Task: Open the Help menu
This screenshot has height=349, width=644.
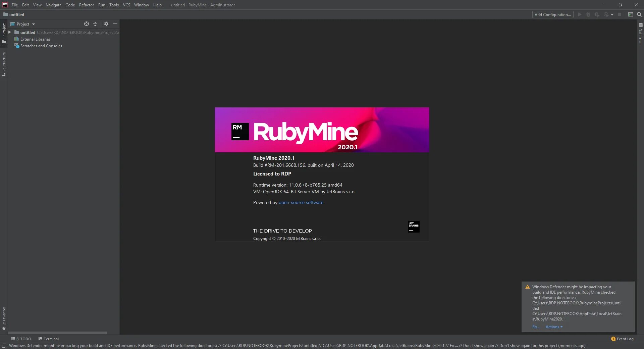Action: click(x=157, y=5)
